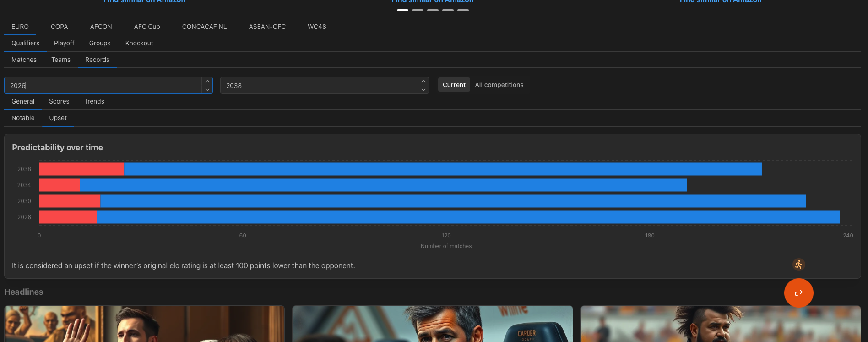Select the Upset sub-tab
This screenshot has width=868, height=342.
pos(58,118)
